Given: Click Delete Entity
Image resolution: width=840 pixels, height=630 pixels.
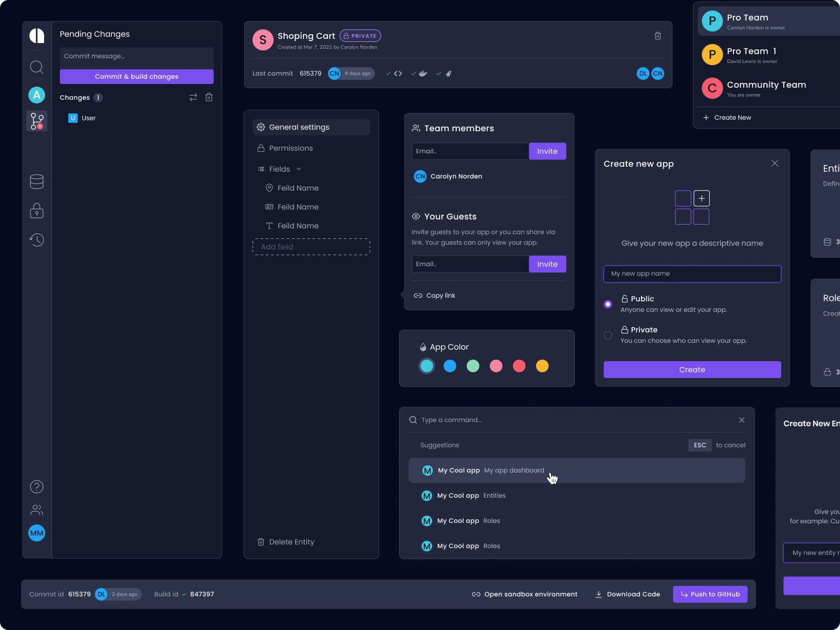Looking at the screenshot, I should click(x=286, y=542).
